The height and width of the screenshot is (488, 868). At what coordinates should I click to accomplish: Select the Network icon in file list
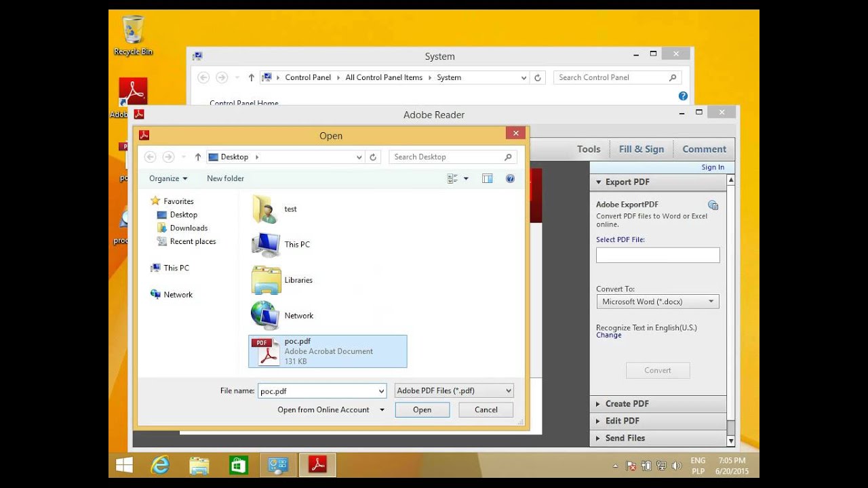[x=265, y=316]
